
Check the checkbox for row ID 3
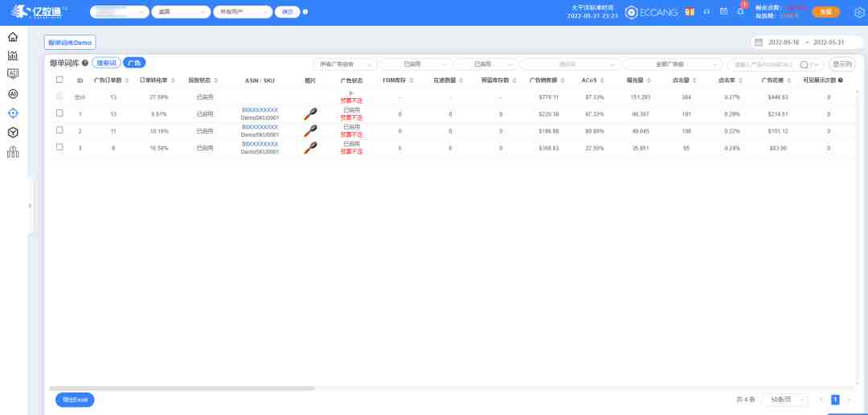(59, 147)
